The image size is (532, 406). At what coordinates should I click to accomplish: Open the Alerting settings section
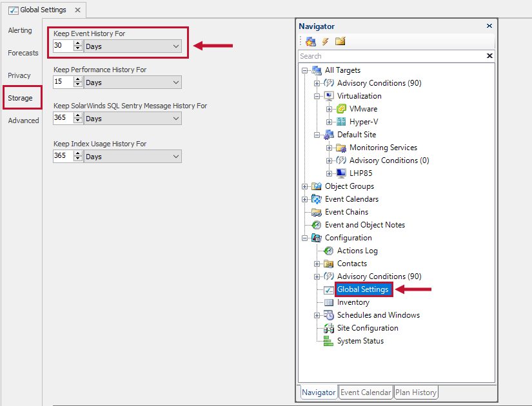[20, 30]
